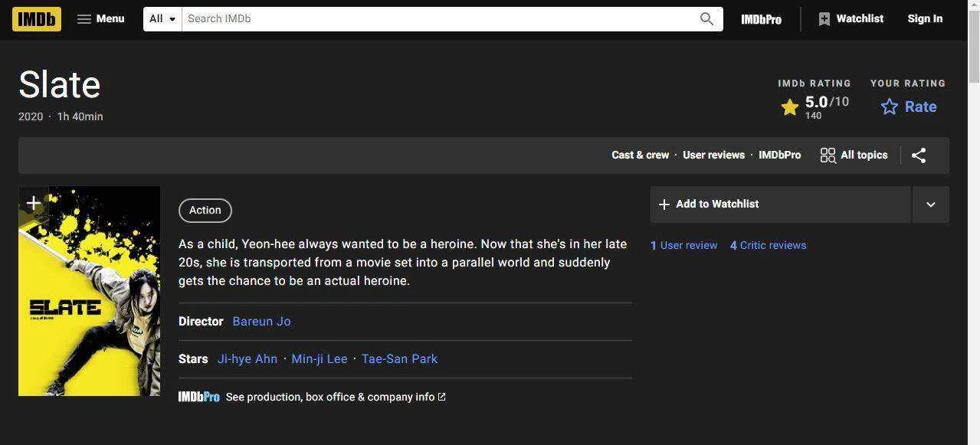Click the 2020 release year
Screen dimensions: 980x445
(31, 116)
